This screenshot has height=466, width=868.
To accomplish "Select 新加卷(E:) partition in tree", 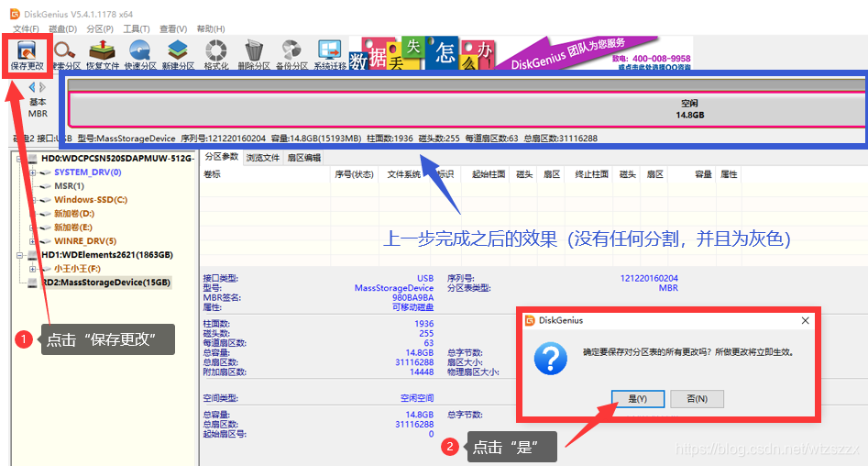I will tap(73, 227).
